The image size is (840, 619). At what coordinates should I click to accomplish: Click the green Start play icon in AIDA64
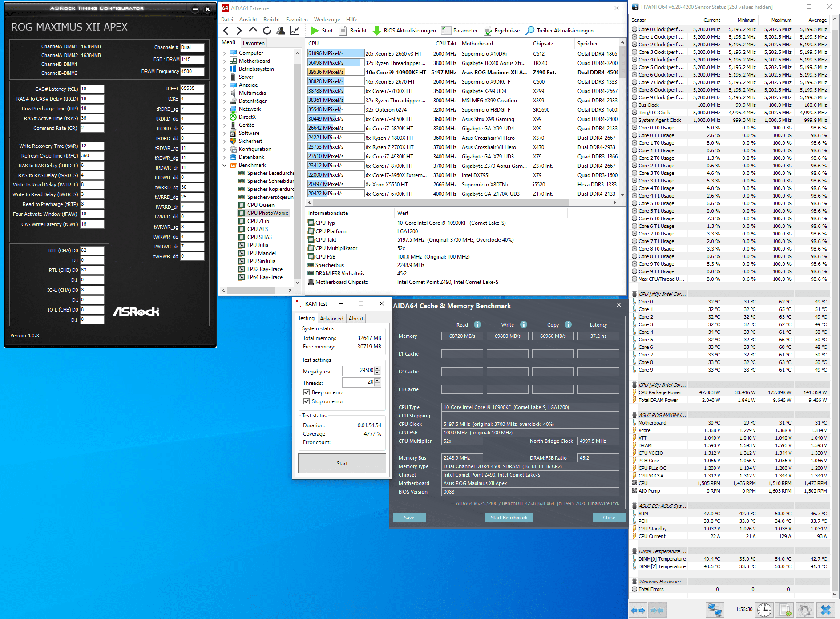tap(315, 31)
